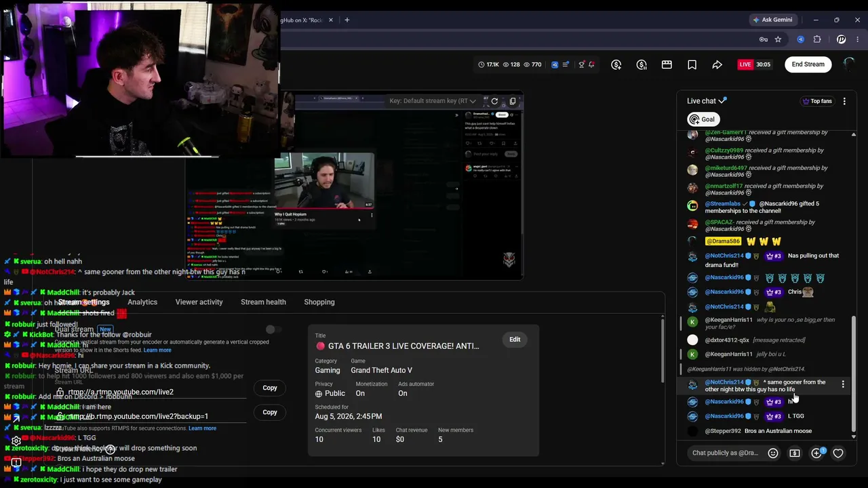Screen dimensions: 868x488
Task: Open Learn more link for Dual stream
Action: (x=157, y=350)
